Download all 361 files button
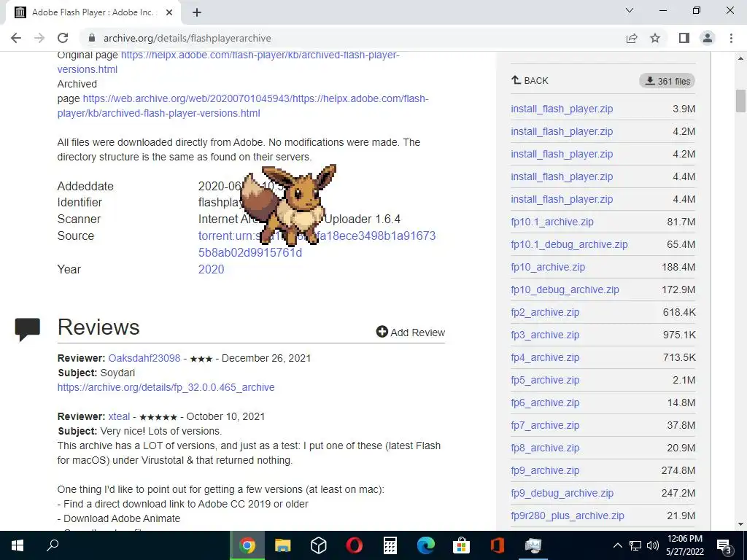Image resolution: width=747 pixels, height=560 pixels. tap(667, 81)
